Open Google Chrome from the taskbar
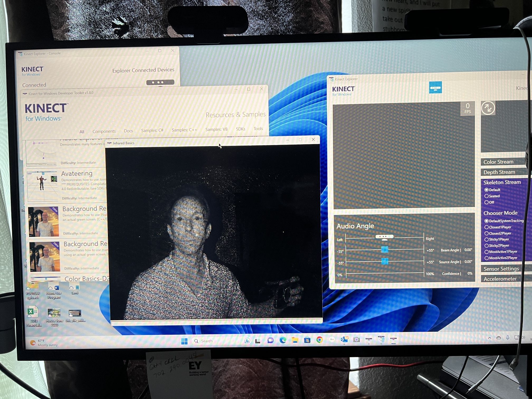The image size is (532, 399). click(x=319, y=340)
